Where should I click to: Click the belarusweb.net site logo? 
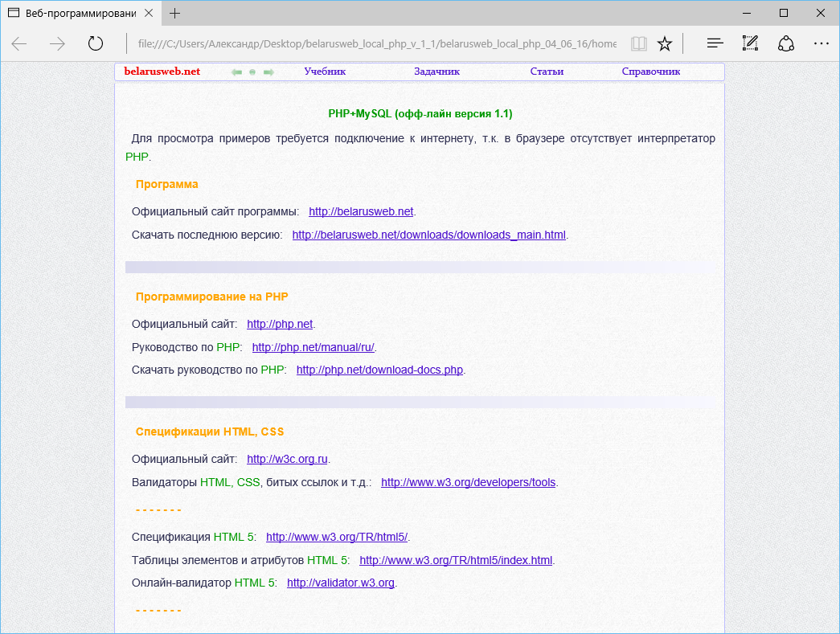tap(162, 72)
